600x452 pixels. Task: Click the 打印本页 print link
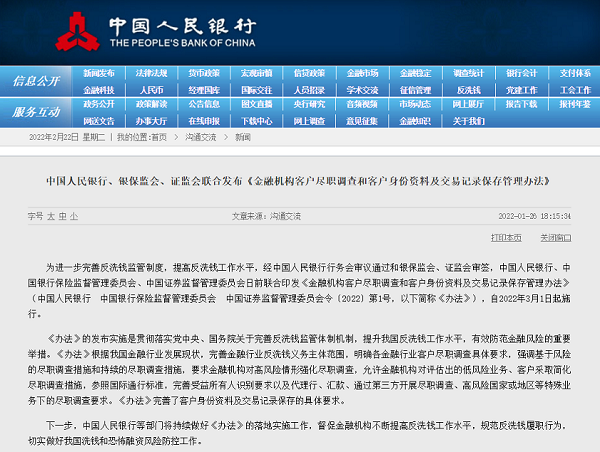tap(508, 238)
